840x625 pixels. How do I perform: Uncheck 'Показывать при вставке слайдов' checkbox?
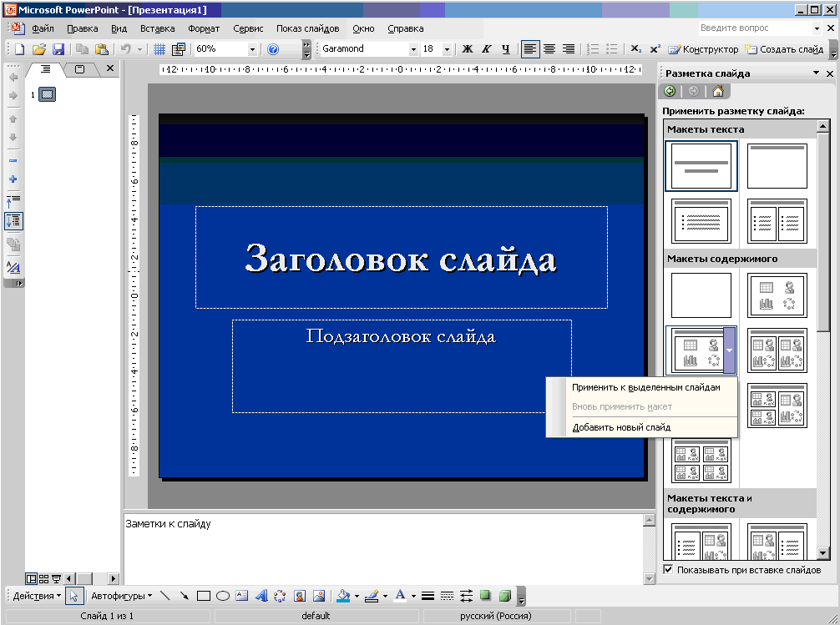point(668,569)
